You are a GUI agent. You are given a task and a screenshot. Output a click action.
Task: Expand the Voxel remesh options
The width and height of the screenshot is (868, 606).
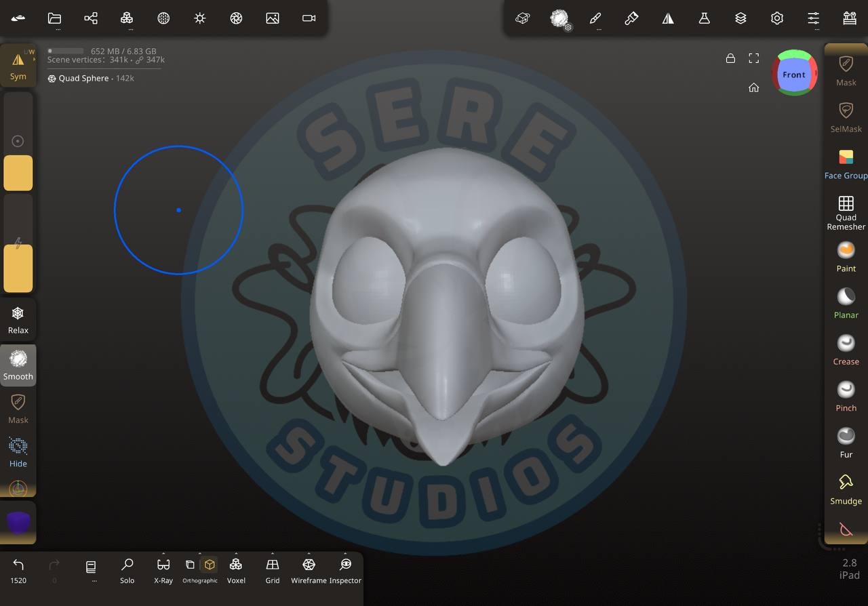(x=236, y=553)
